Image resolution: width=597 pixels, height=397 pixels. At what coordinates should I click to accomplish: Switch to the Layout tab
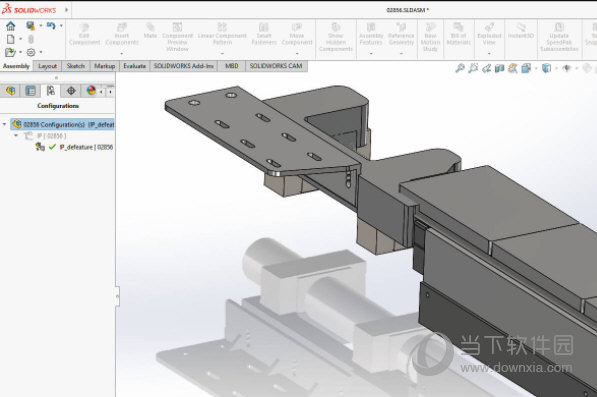[48, 66]
